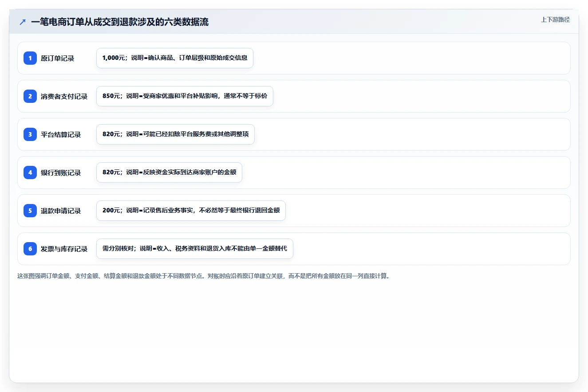Select the 发票与库存记录 label
This screenshot has width=588, height=392.
point(64,249)
